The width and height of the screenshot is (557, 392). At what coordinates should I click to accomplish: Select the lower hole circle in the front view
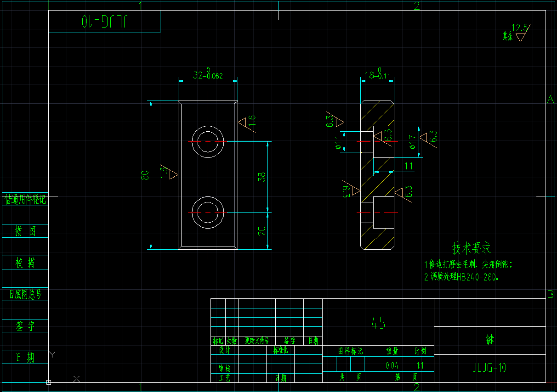click(x=208, y=212)
